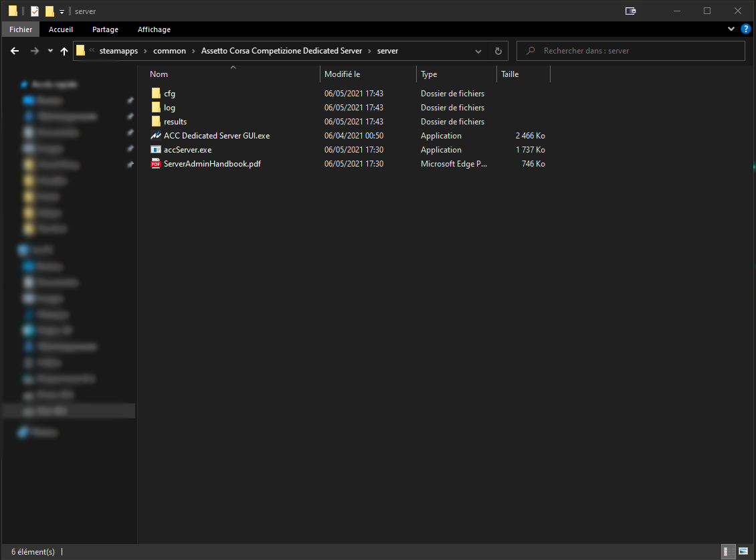Expand the ribbon with the chevron
The width and height of the screenshot is (756, 560).
point(731,29)
